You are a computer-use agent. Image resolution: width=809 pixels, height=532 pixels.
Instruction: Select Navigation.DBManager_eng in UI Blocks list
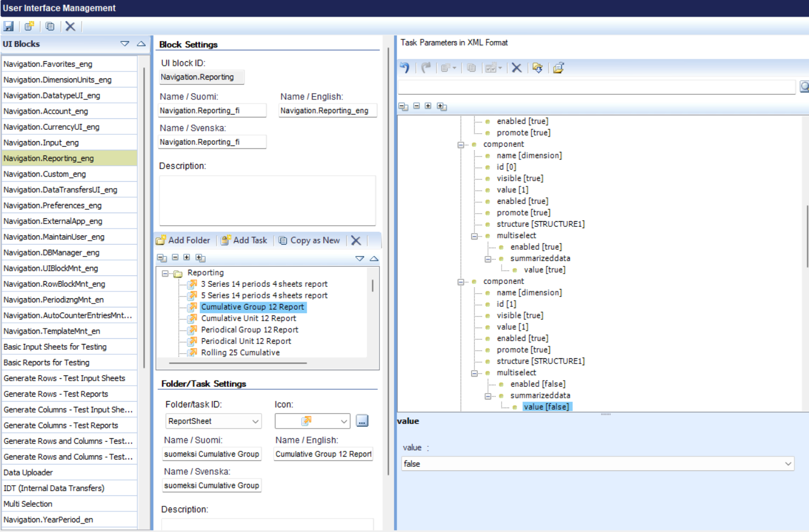pyautogui.click(x=69, y=253)
